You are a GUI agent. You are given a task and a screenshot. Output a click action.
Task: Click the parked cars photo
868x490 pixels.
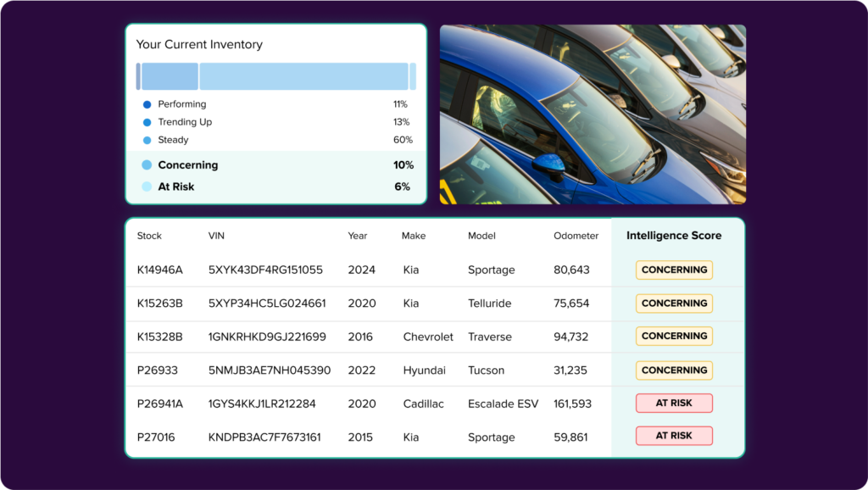[593, 114]
